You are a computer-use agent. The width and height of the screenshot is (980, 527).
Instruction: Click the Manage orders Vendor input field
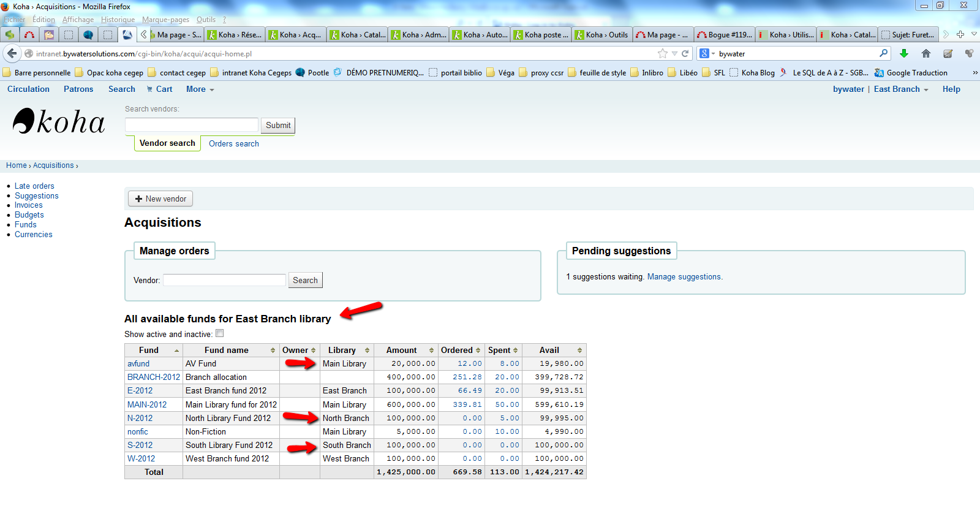click(x=224, y=280)
